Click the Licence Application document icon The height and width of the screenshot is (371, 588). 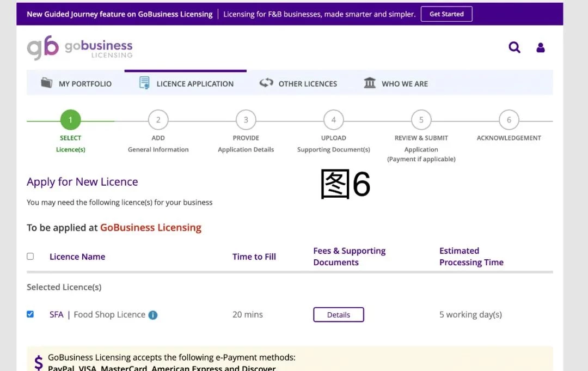pos(144,83)
